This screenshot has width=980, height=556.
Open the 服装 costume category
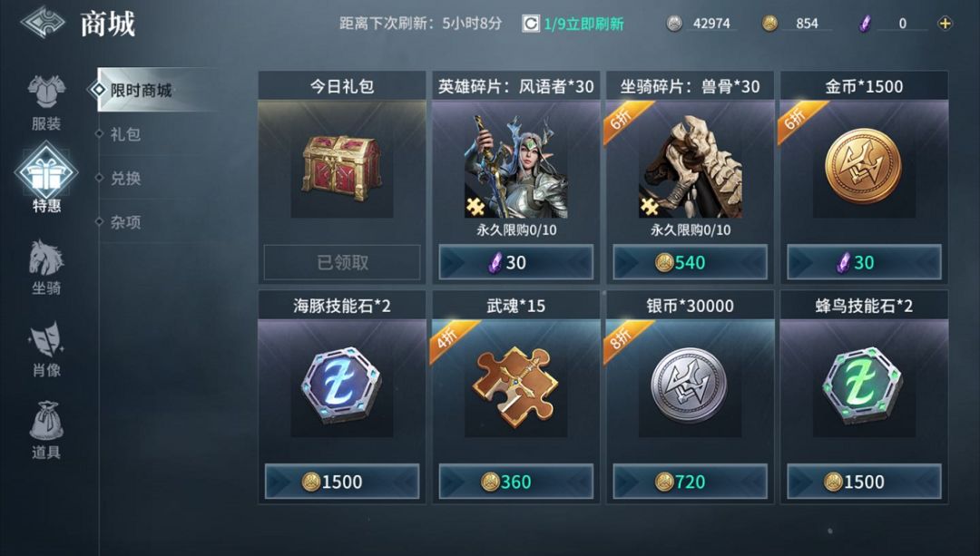pos(46,102)
